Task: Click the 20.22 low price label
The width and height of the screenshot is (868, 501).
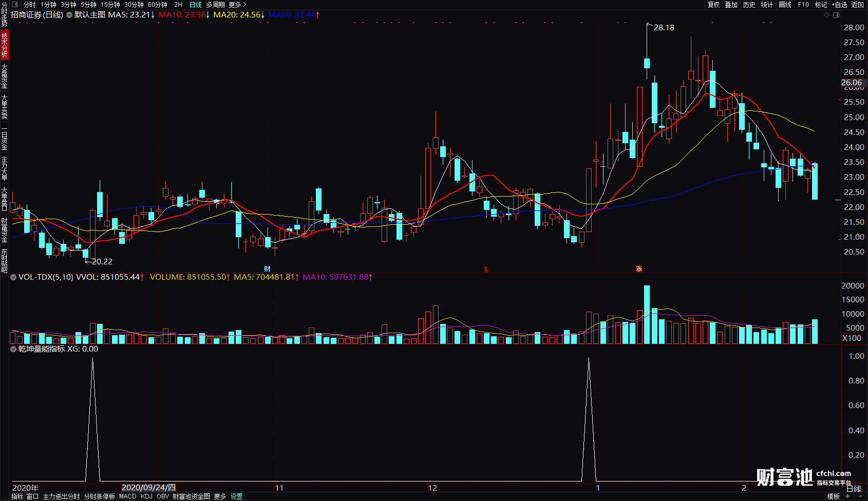Action: 102,262
